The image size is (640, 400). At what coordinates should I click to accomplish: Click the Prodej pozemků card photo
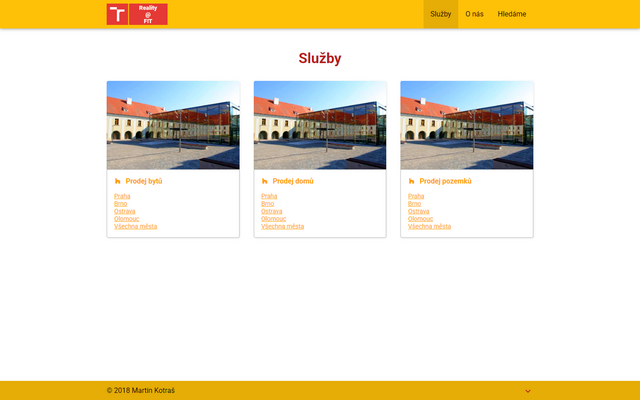(x=467, y=125)
